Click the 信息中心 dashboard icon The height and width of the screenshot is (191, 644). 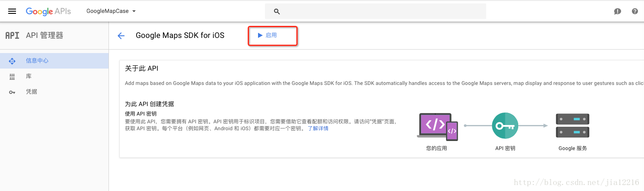(12, 61)
